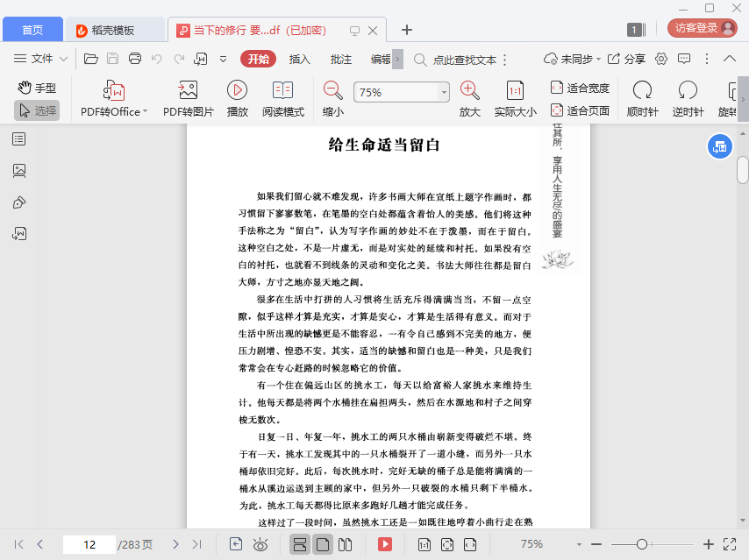Click the 播放 play slideshow button
This screenshot has height=560, width=749.
(238, 99)
